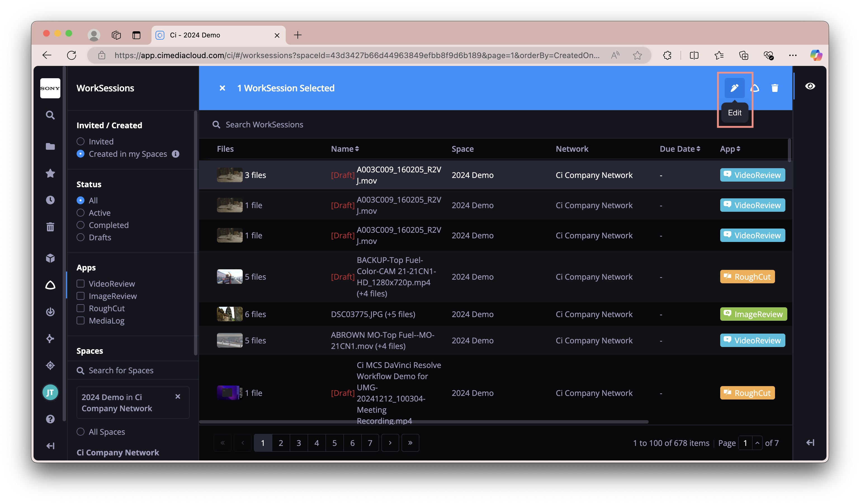This screenshot has width=860, height=504.
Task: Open the Copilot icon in the browser toolbar
Action: pos(816,55)
